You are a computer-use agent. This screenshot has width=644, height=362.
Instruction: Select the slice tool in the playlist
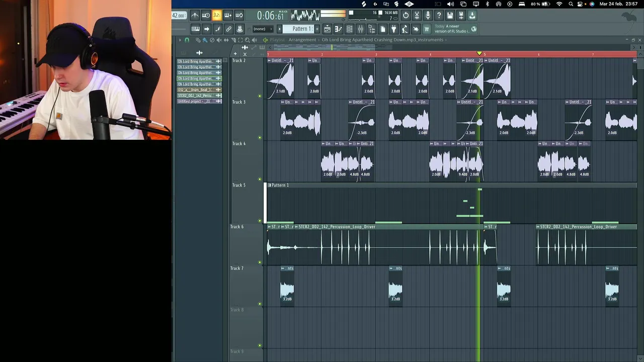(x=233, y=40)
